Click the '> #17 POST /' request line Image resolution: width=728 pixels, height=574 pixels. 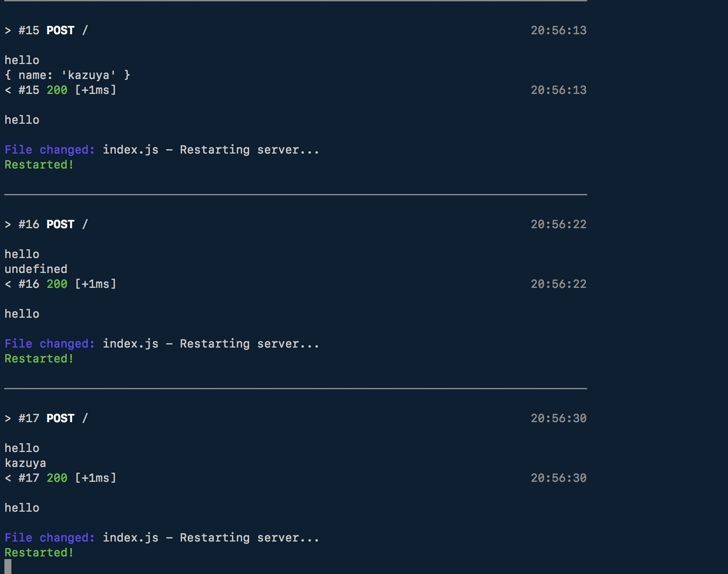click(46, 418)
